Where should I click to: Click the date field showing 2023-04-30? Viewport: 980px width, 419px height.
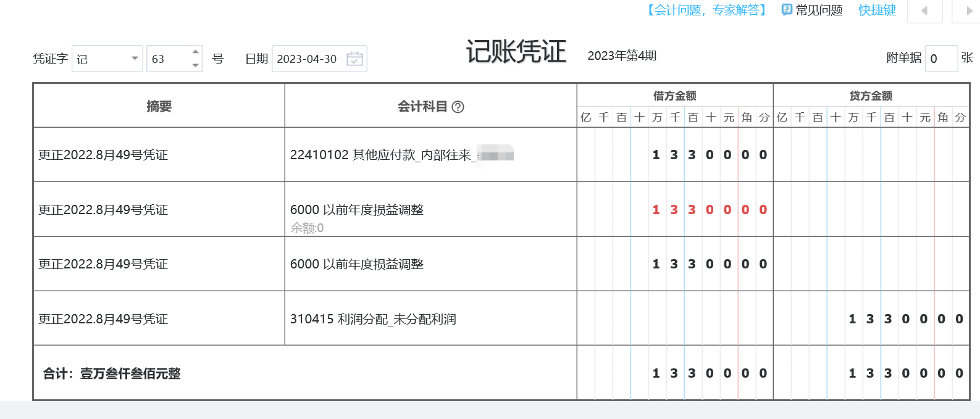tap(308, 59)
